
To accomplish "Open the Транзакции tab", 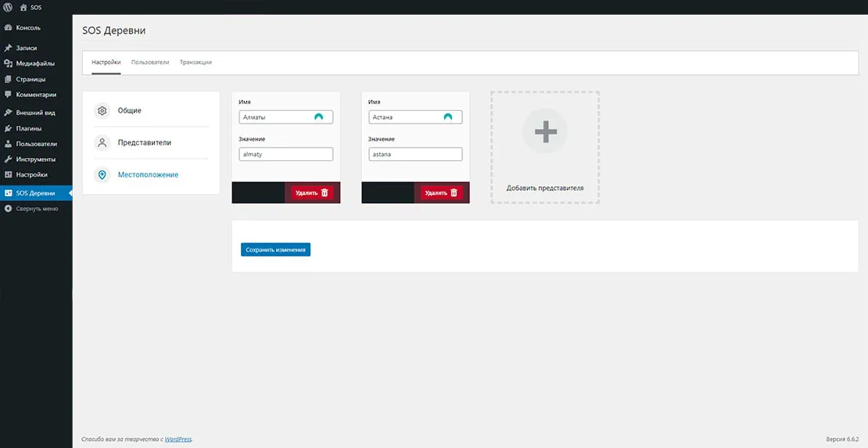I will pyautogui.click(x=195, y=63).
